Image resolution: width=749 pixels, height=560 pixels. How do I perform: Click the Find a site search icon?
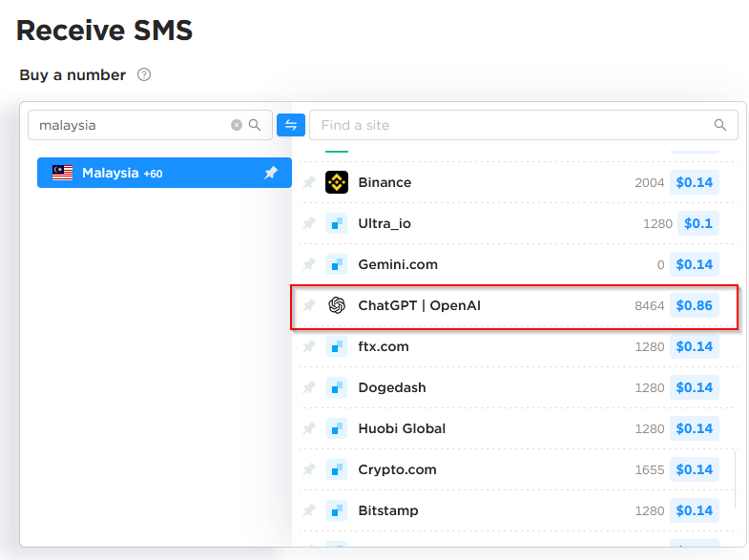pyautogui.click(x=719, y=125)
